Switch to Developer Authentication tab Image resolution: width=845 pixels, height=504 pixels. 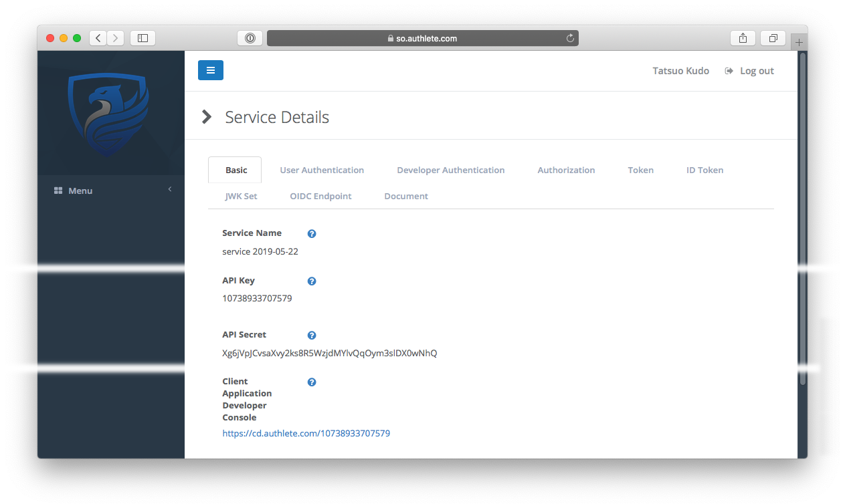(x=451, y=170)
